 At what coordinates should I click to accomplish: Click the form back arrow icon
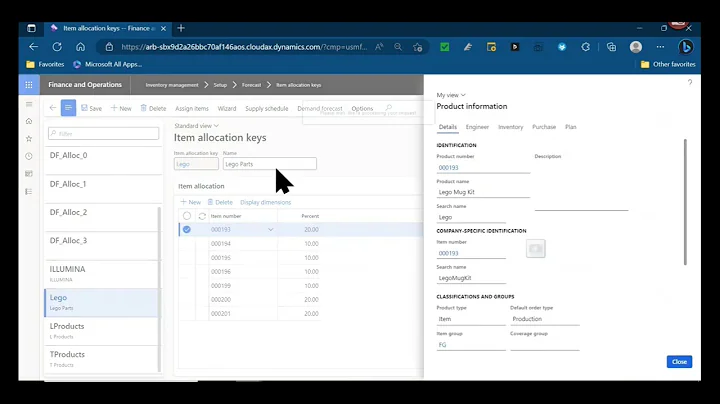click(x=53, y=108)
